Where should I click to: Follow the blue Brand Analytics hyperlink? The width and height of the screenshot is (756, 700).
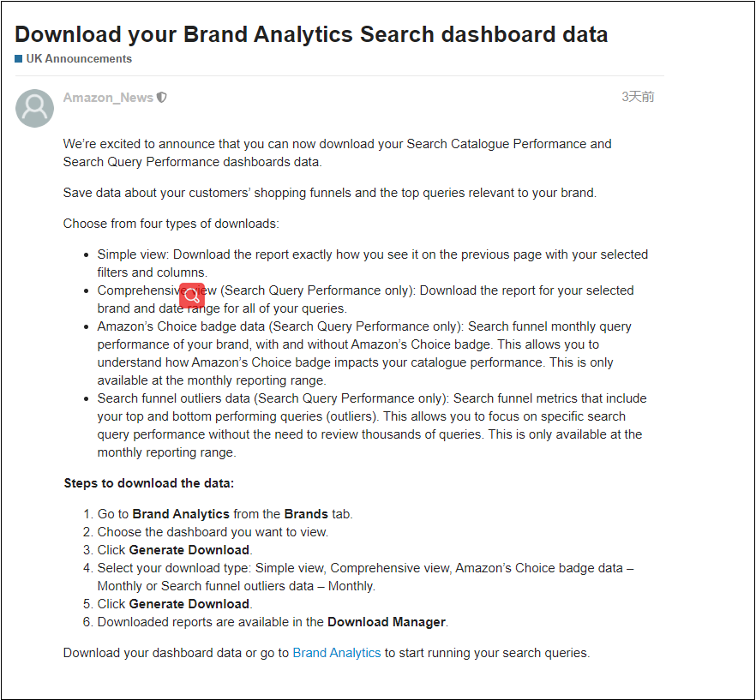click(336, 653)
